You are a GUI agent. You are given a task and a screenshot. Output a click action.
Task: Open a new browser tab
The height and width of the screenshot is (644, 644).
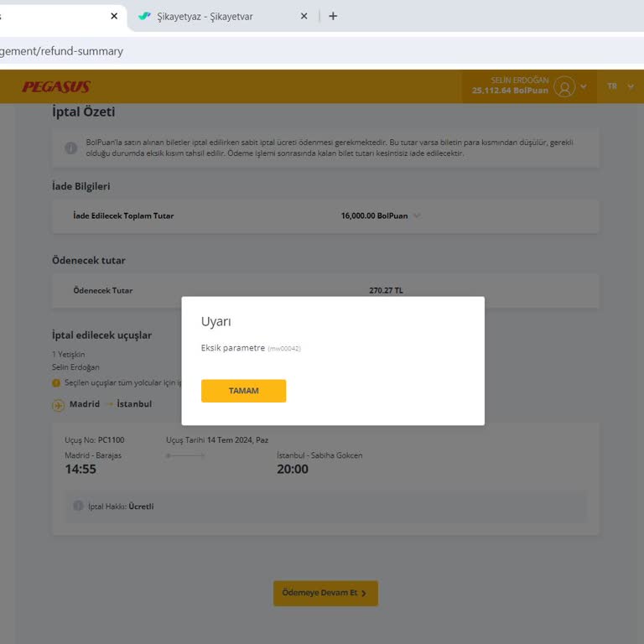point(333,16)
